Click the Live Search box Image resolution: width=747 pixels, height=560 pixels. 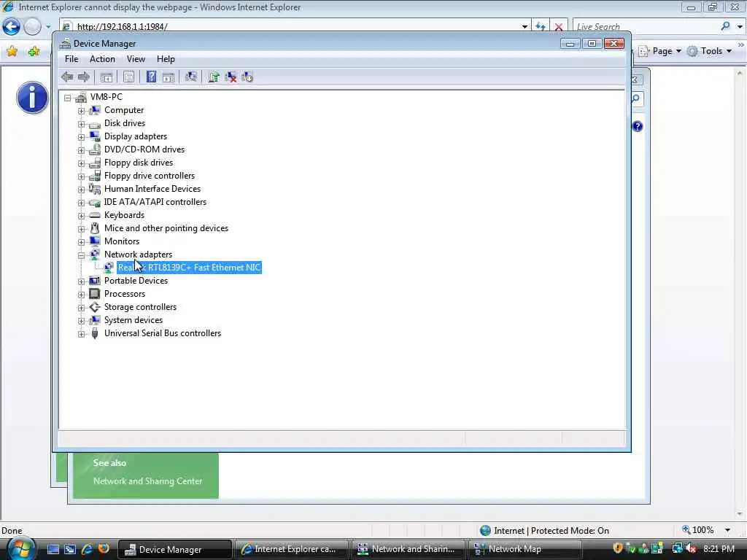(x=646, y=27)
